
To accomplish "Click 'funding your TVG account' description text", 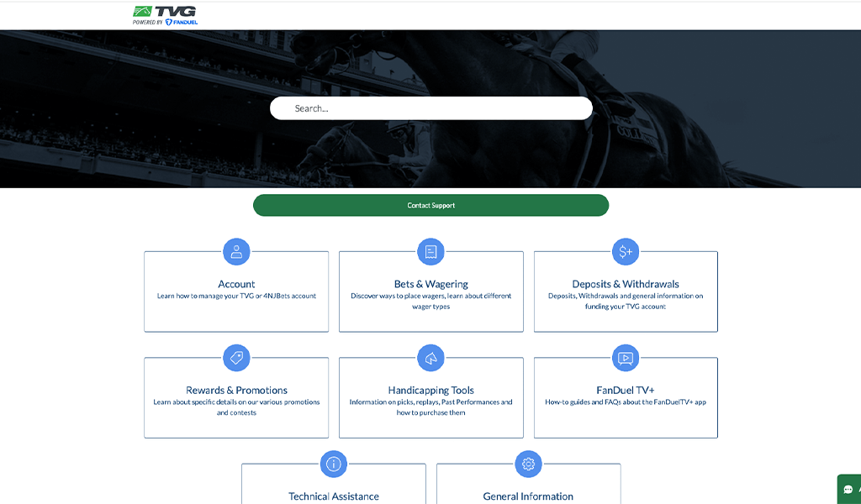I will 626,307.
